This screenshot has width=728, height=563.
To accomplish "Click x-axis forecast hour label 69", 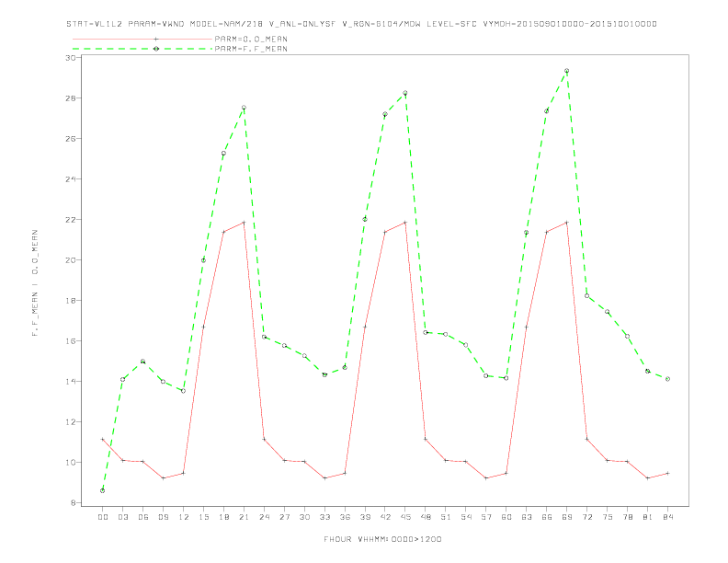I will 567,517.
